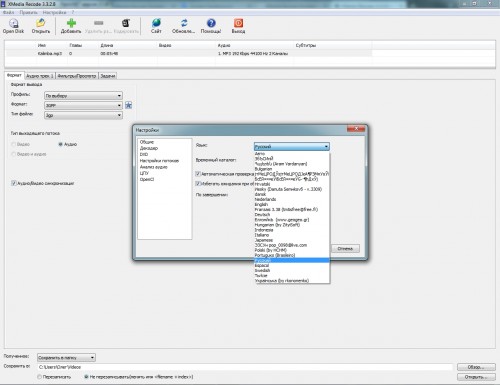Click the Обзор... browse button
This screenshot has height=385, width=500.
pos(476,367)
